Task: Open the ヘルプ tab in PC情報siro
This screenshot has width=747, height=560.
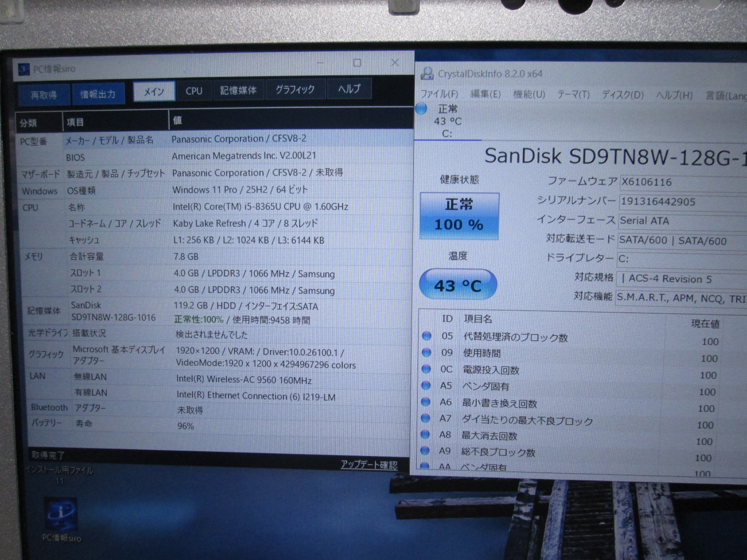Action: [349, 89]
